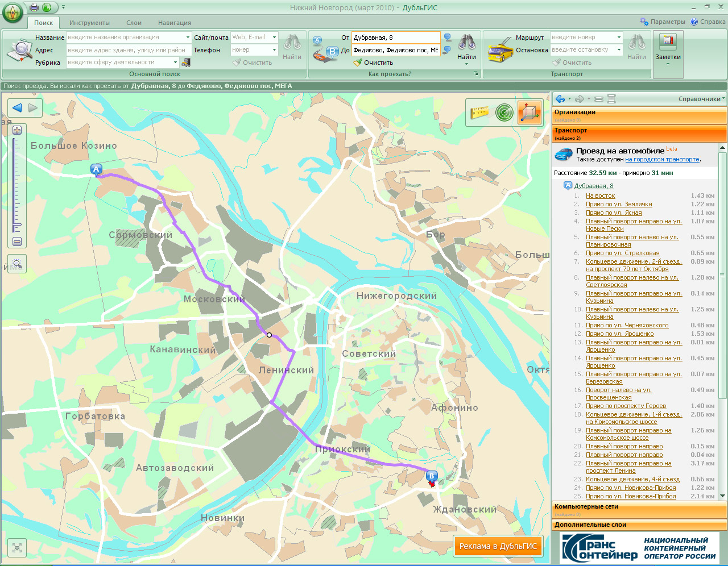
Task: Click the print icon in quick access
Action: pyautogui.click(x=34, y=7)
